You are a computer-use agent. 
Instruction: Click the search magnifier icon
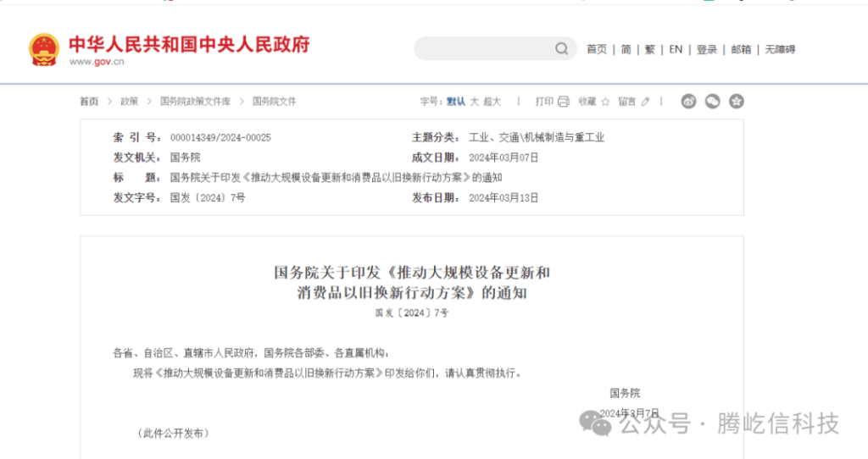pos(562,49)
